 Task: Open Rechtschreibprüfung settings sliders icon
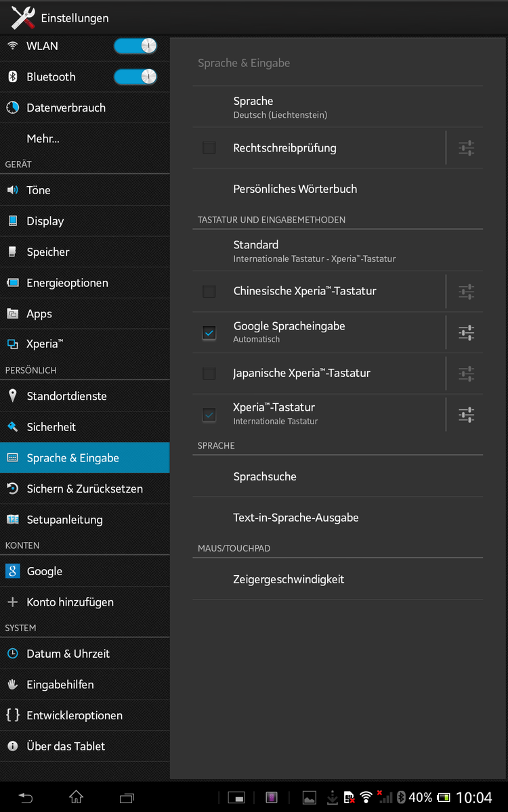pyautogui.click(x=466, y=148)
